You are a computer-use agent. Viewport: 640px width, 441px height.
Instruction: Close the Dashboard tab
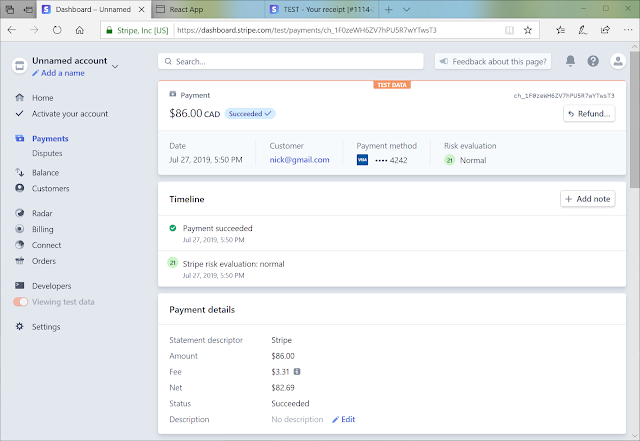[142, 9]
